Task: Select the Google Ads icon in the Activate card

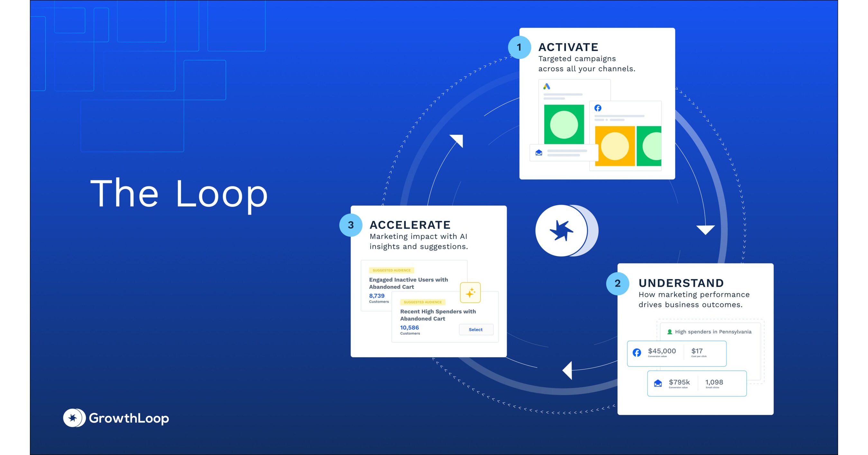Action: 547,86
